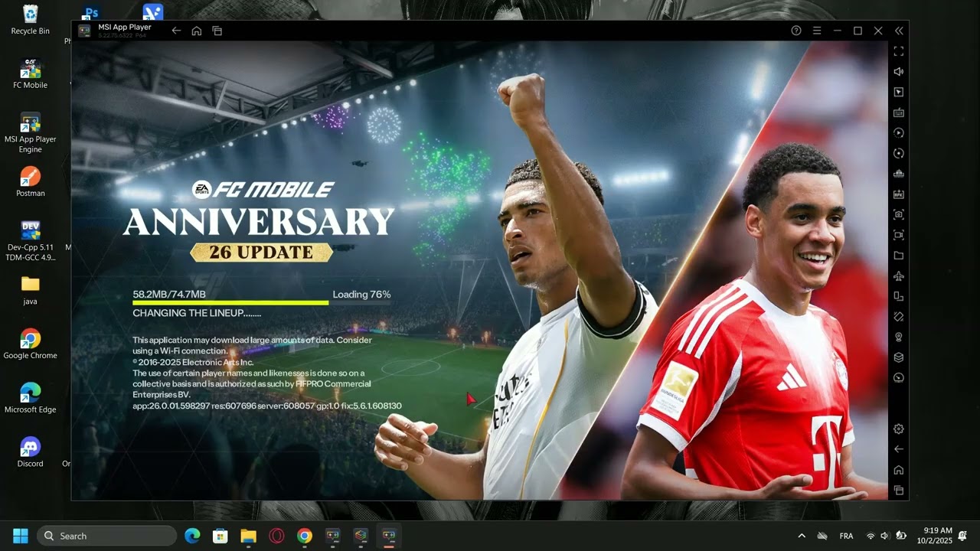Click the ANNIVERSARY title text

(259, 222)
